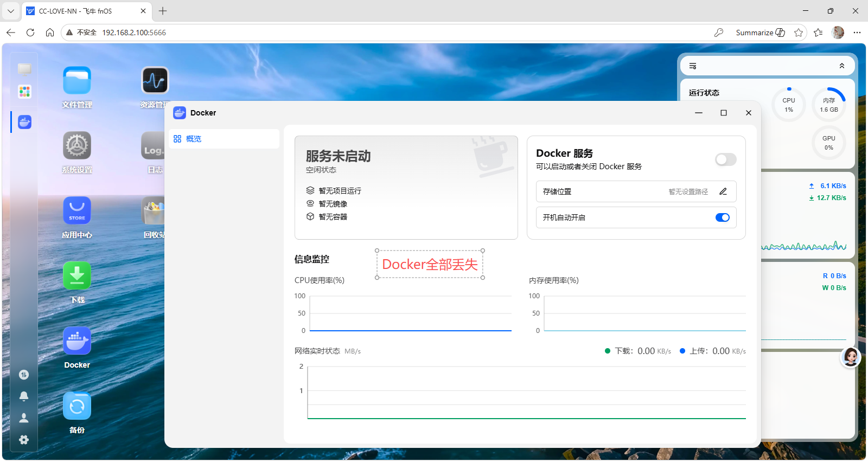
Task: Open the browser tab list dropdown
Action: pos(11,11)
